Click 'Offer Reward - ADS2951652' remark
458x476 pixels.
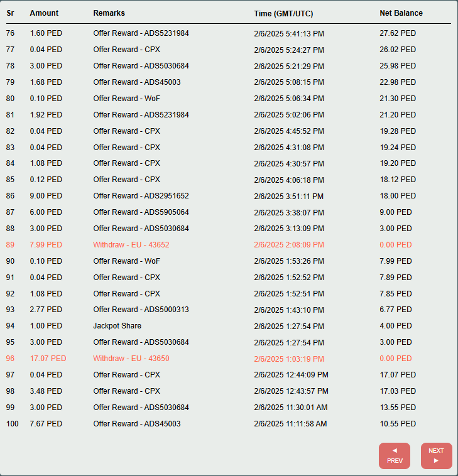(x=141, y=196)
